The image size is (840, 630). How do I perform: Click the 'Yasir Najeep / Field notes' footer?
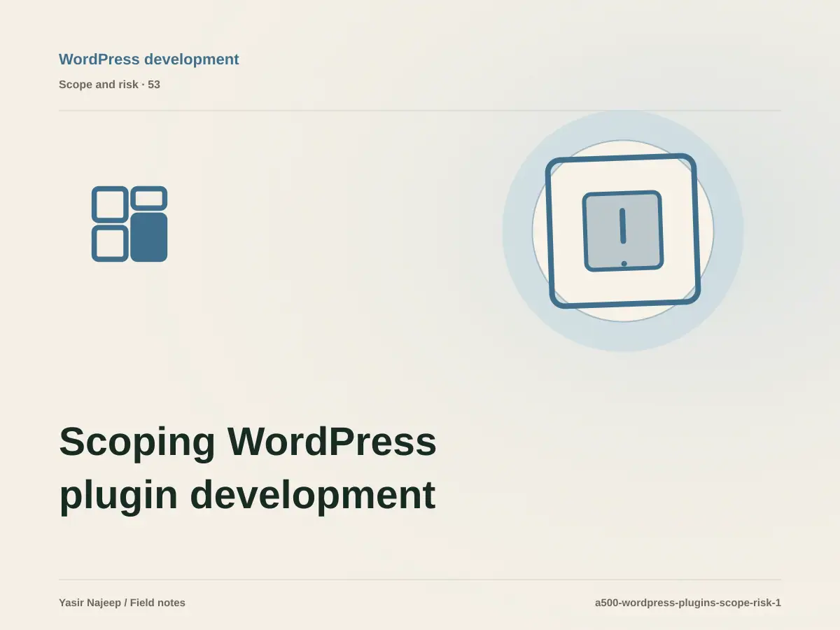coord(122,603)
